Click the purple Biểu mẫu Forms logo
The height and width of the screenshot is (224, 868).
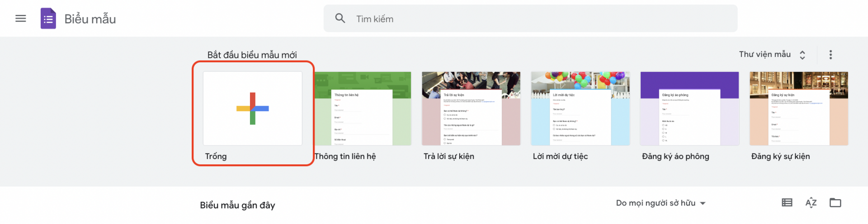pyautogui.click(x=48, y=19)
